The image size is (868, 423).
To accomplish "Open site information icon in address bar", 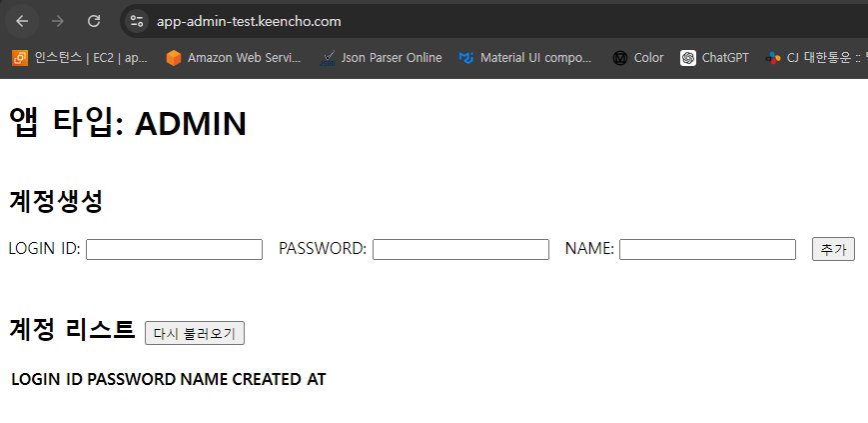I will coord(136,22).
